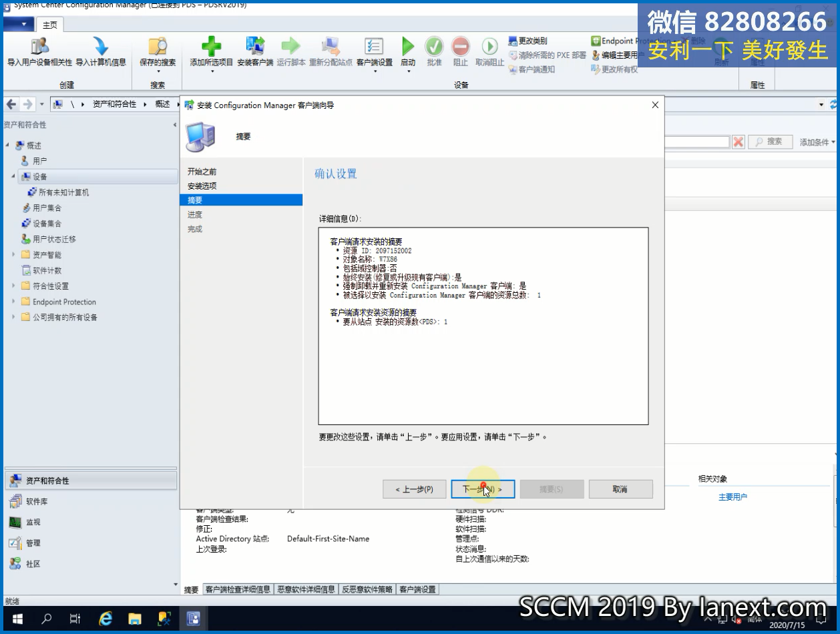Click the red 阻止 icon
The height and width of the screenshot is (634, 840).
pyautogui.click(x=461, y=46)
